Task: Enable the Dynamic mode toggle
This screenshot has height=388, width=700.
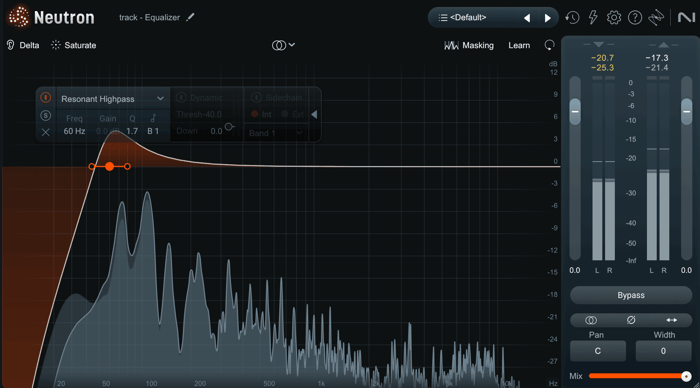Action: tap(181, 97)
